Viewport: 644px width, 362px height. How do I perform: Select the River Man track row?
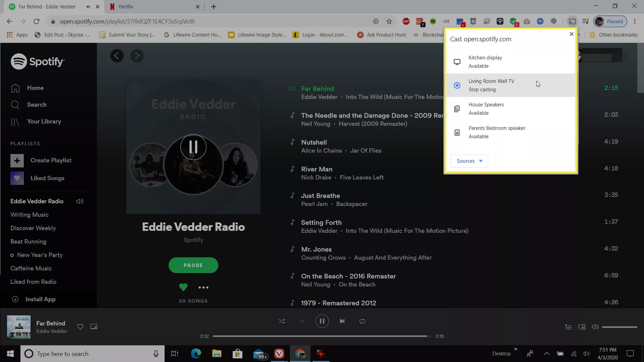coord(454,173)
